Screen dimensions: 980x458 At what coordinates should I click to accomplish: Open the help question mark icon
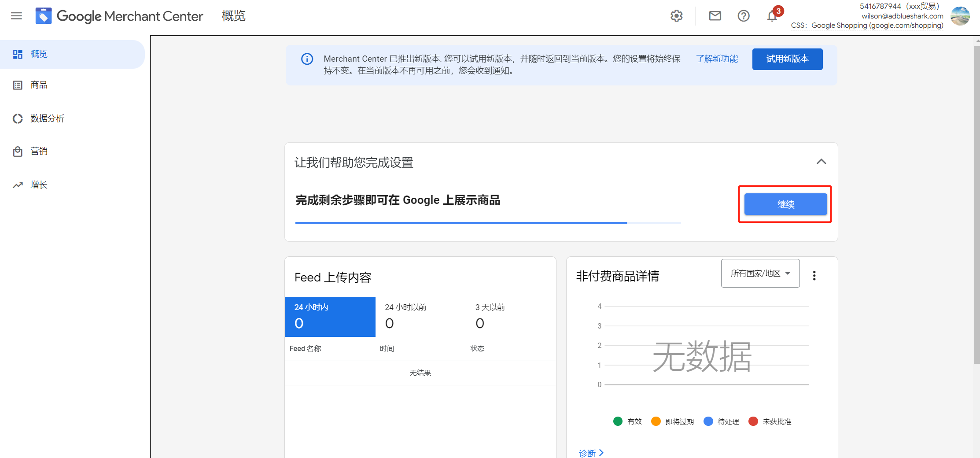coord(744,16)
